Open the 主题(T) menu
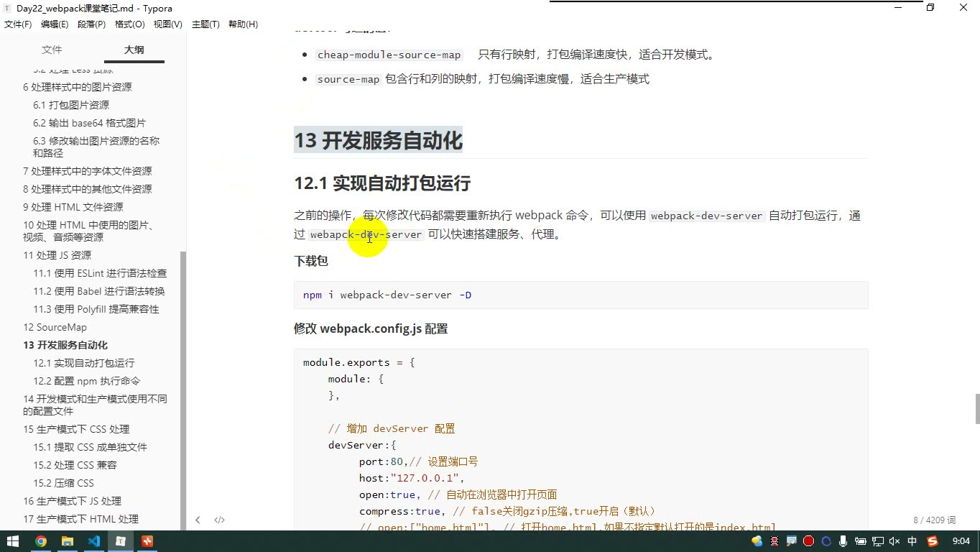 tap(205, 24)
